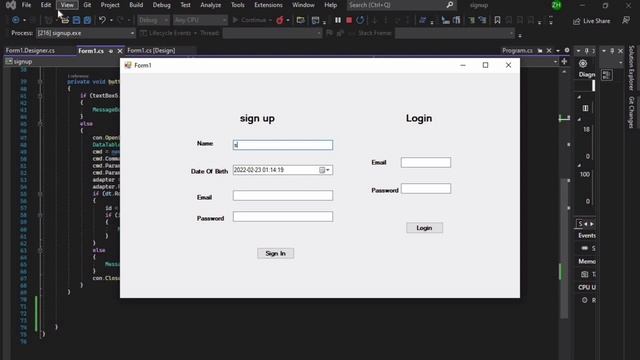
Task: Save the current file
Action: click(76, 20)
